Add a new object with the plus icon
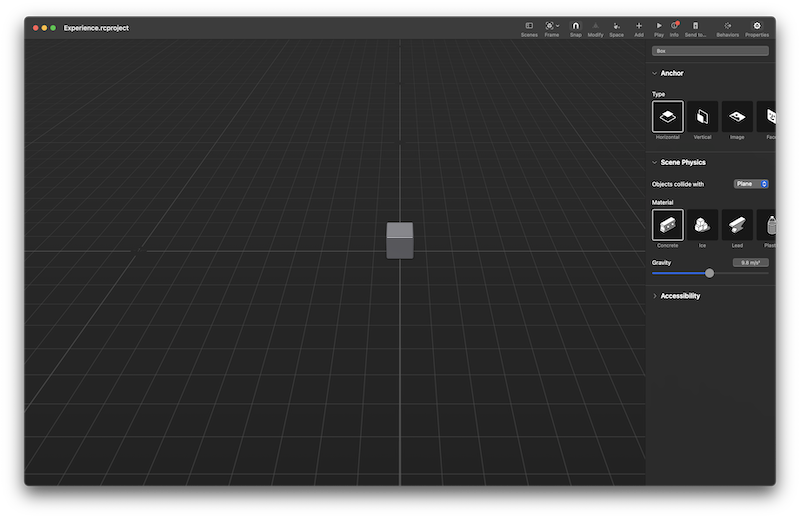Screen dimensions: 800x518 [639, 29]
